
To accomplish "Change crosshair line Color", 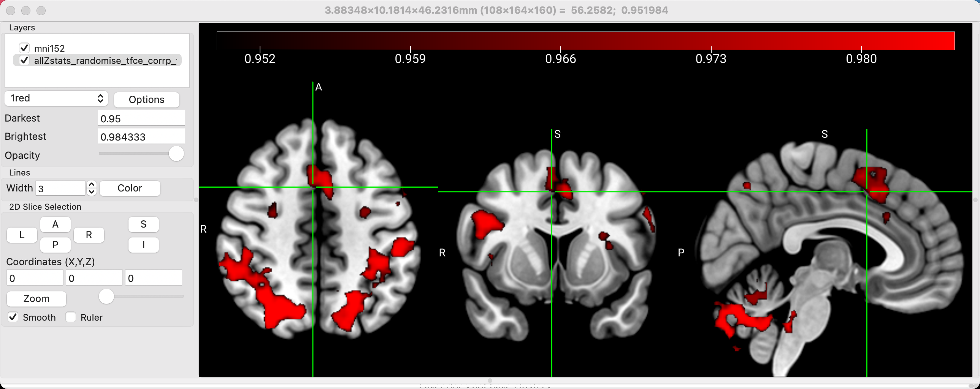I will (130, 188).
